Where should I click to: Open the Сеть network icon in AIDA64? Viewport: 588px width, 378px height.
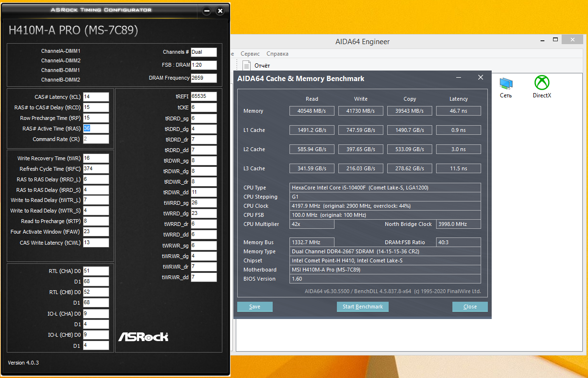(506, 87)
